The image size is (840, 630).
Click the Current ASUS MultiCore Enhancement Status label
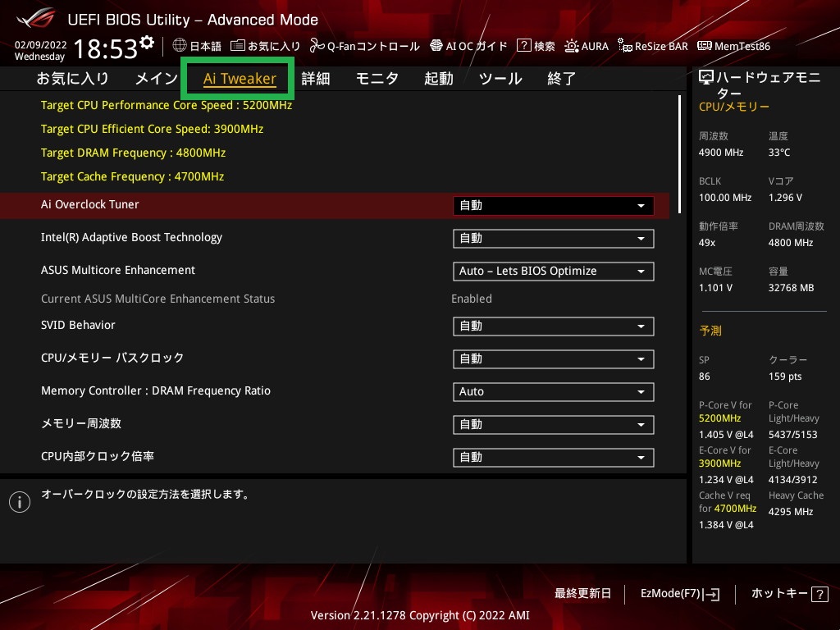pos(158,299)
